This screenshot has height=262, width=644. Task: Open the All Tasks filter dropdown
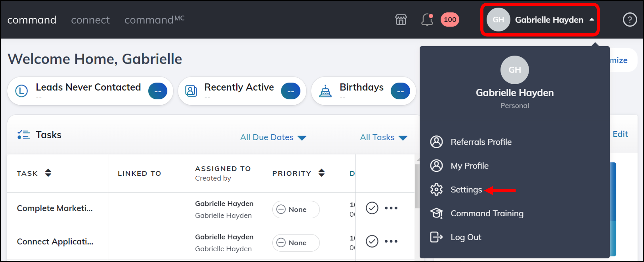[x=384, y=137]
